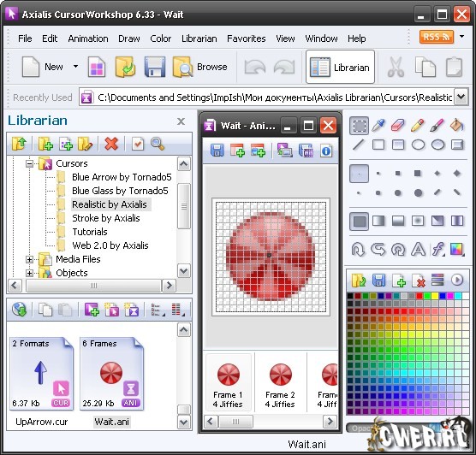Viewport: 476px width, 455px height.
Task: Expand the Media Files tree node
Action: coord(29,259)
